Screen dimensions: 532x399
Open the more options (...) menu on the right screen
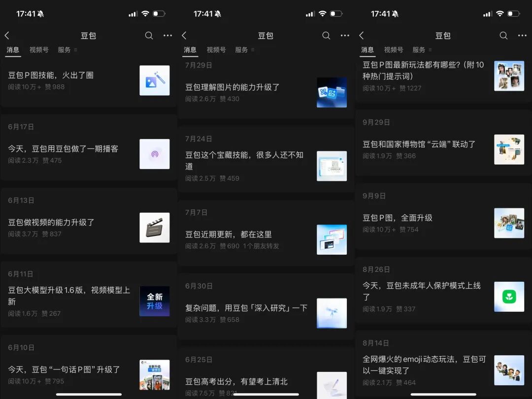pos(522,35)
